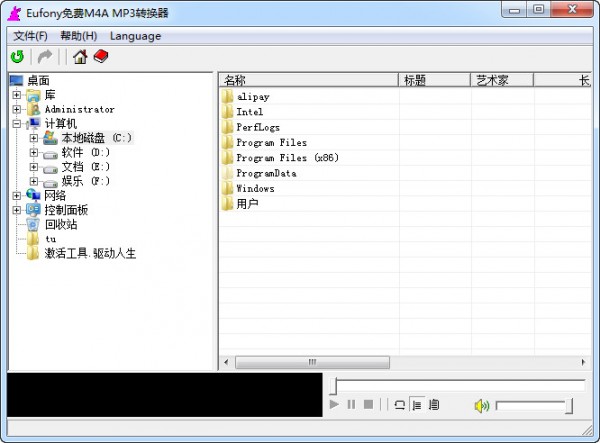Open the Language menu
Screen dimensions: 600x443
(x=135, y=36)
